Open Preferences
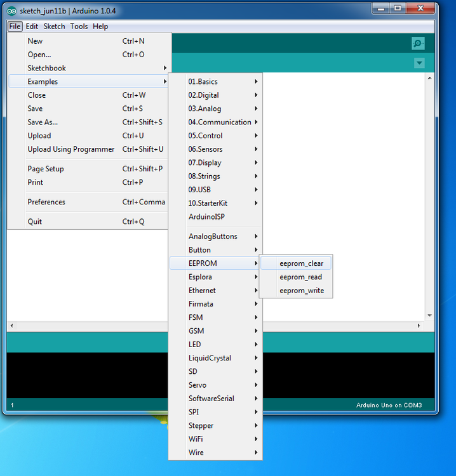This screenshot has width=456, height=476. pos(88,202)
